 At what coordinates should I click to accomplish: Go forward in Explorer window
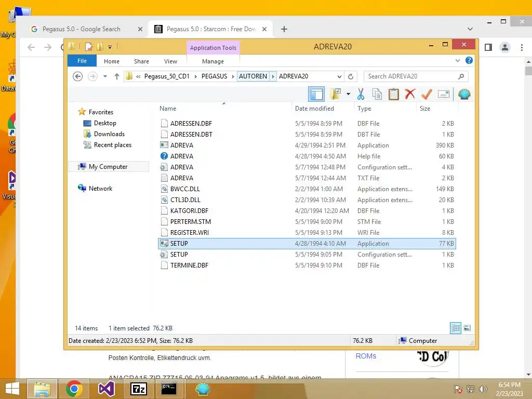click(x=92, y=76)
